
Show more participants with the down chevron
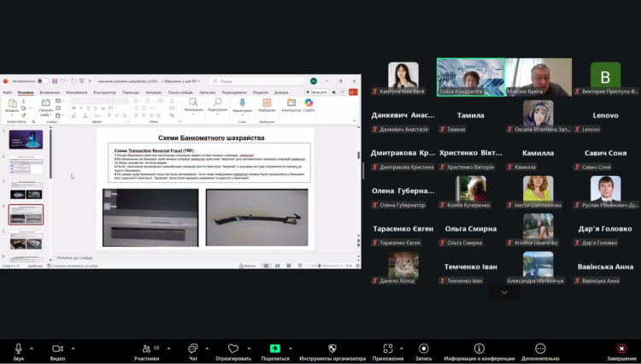pyautogui.click(x=504, y=292)
